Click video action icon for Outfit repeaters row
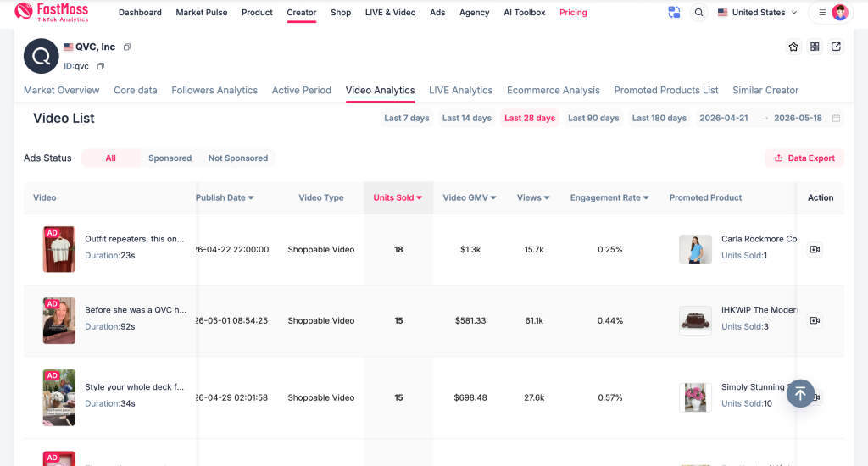The width and height of the screenshot is (868, 466). 815,250
